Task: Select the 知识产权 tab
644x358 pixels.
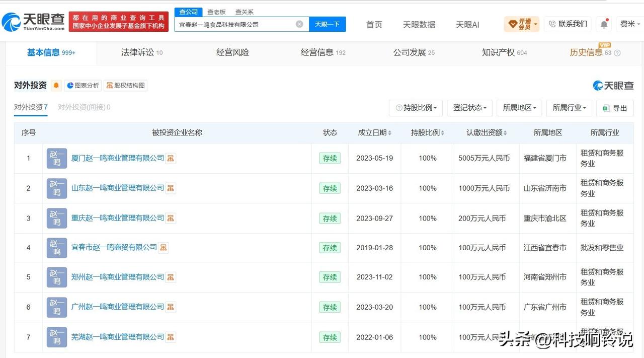Action: (504, 52)
